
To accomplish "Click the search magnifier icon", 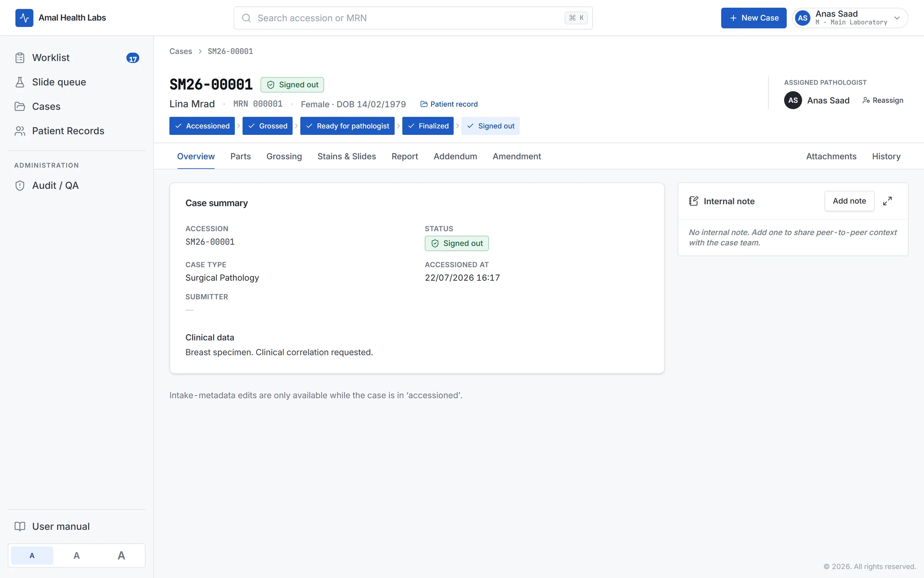I will (246, 18).
